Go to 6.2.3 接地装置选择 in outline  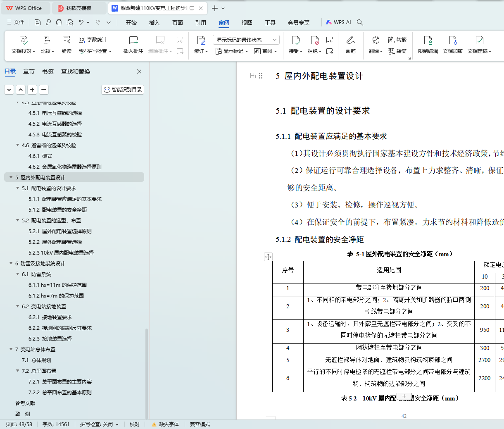50,338
